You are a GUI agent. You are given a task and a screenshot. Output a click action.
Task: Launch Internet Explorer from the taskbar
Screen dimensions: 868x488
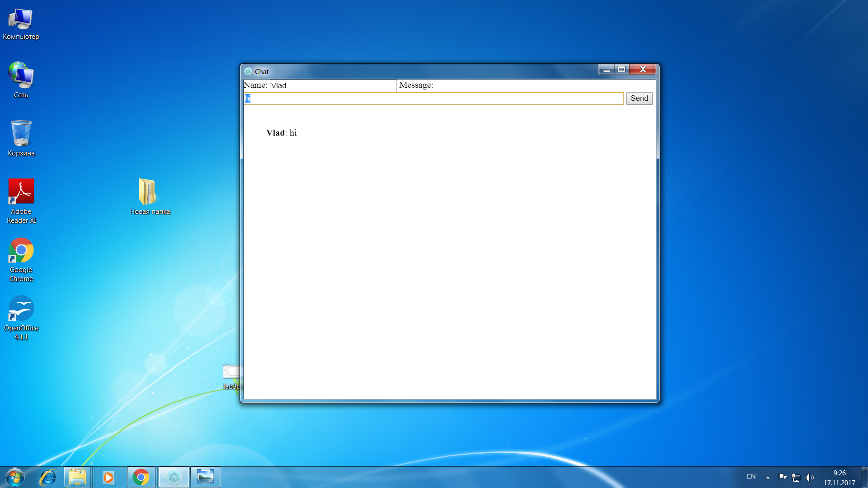point(47,477)
